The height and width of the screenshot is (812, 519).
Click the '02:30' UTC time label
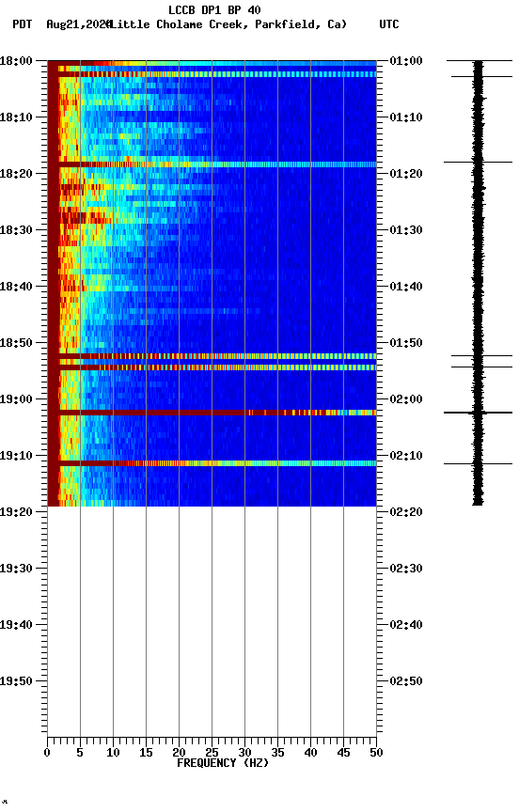pyautogui.click(x=406, y=569)
